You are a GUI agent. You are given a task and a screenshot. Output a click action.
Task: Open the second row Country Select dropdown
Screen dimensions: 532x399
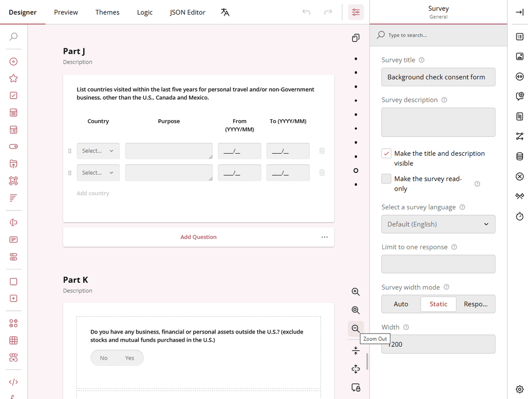click(98, 173)
